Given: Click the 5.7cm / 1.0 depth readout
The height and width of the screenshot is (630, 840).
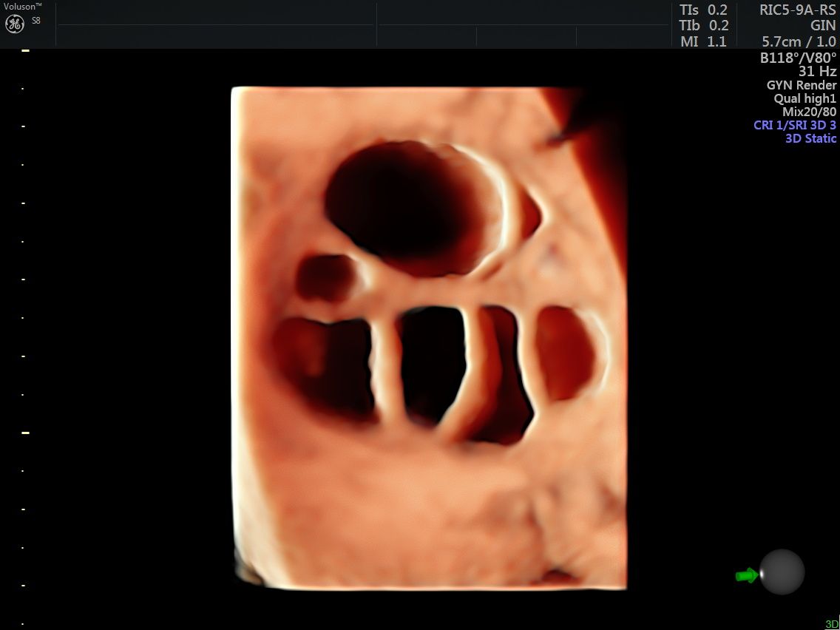Looking at the screenshot, I should pos(799,42).
